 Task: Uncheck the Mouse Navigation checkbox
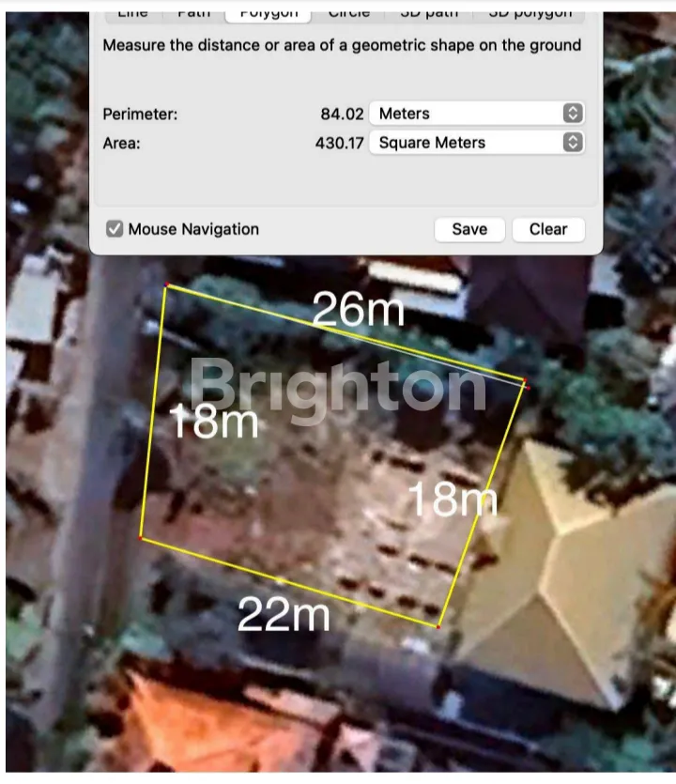click(x=115, y=229)
